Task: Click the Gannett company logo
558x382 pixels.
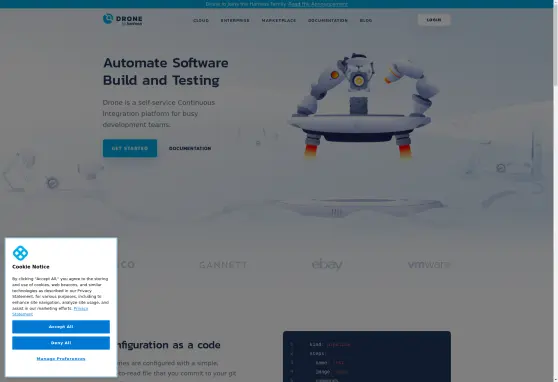Action: tap(223, 265)
